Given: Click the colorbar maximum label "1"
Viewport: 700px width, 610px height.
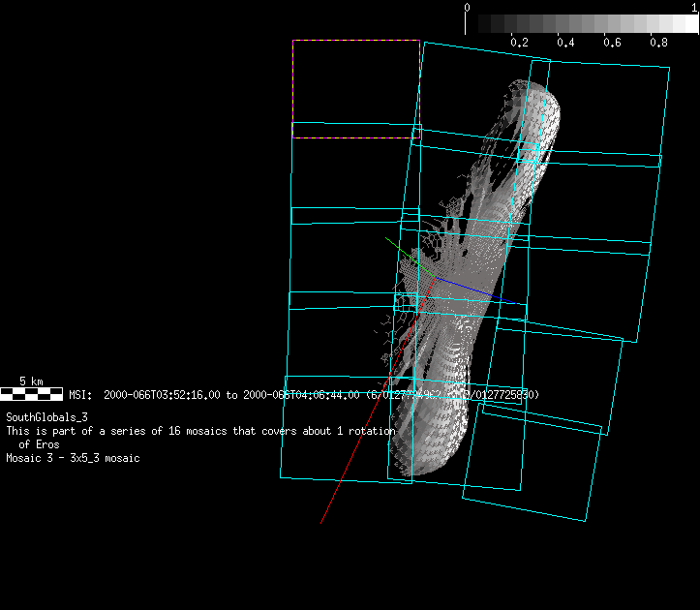Looking at the screenshot, I should pyautogui.click(x=694, y=7).
